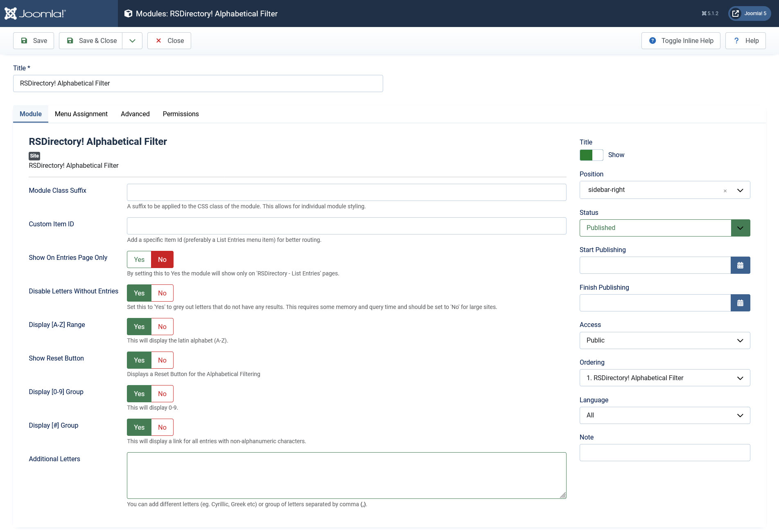The height and width of the screenshot is (532, 779).
Task: Click the Site badge under the heading
Action: [34, 156]
